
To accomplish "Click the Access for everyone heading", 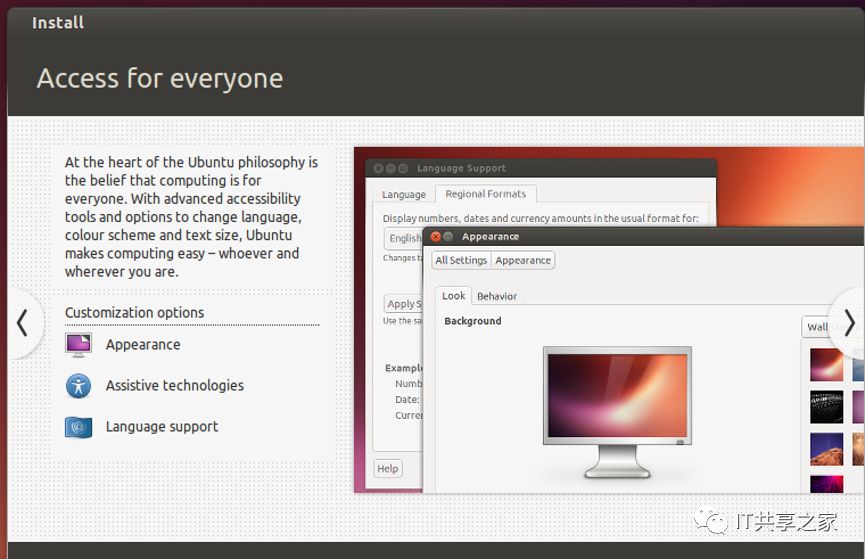I will tap(160, 78).
